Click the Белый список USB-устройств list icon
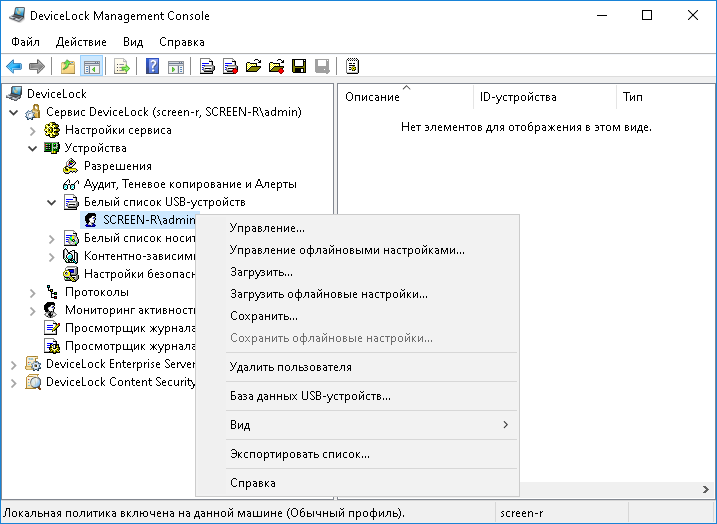Screen dimensions: 717x524 coord(70,202)
